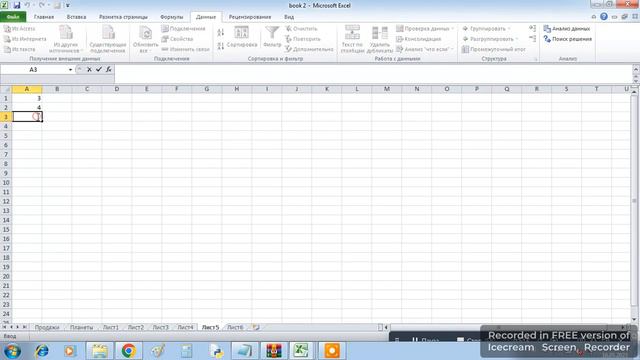
Task: Click the Save icon in quick access toolbar
Action: coord(17,5)
